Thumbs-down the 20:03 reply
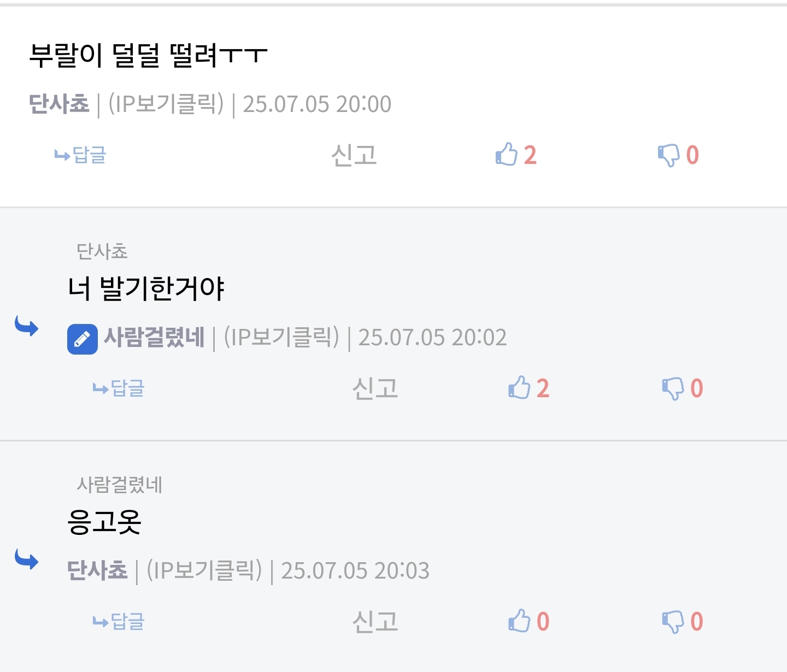The height and width of the screenshot is (672, 787). coord(683,622)
